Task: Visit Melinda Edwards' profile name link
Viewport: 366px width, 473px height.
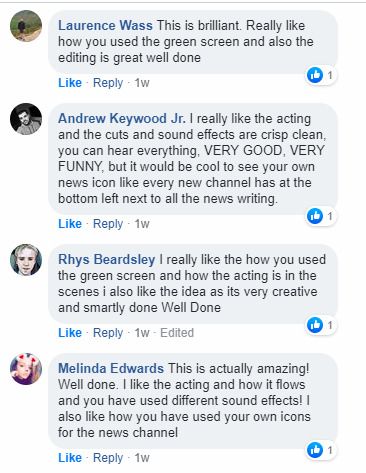Action: click(x=111, y=368)
